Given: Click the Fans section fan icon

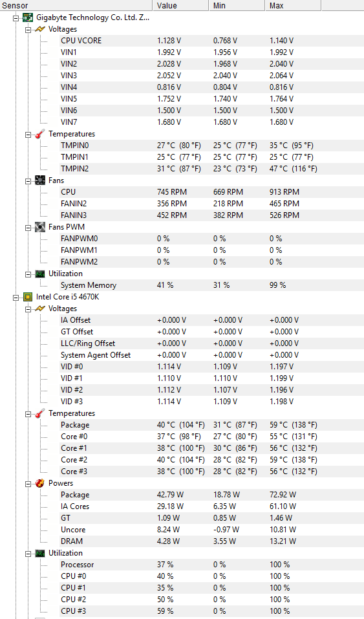Looking at the screenshot, I should pyautogui.click(x=40, y=180).
